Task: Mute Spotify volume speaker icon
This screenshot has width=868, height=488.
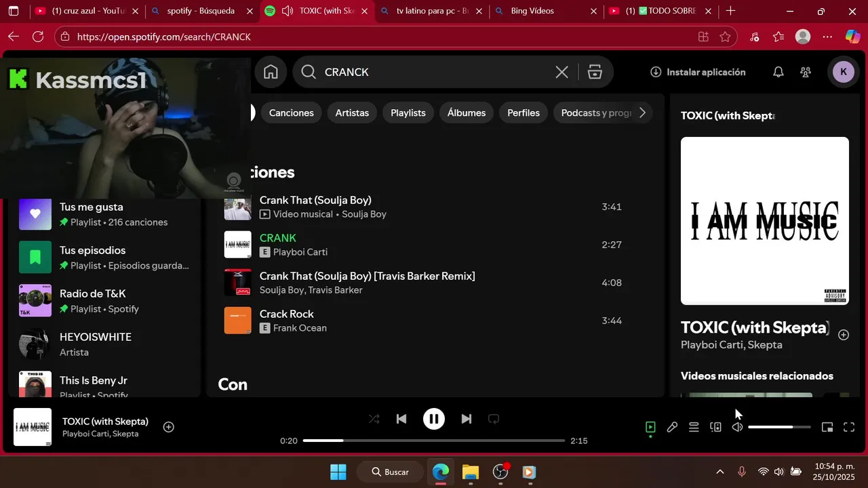Action: tap(737, 427)
